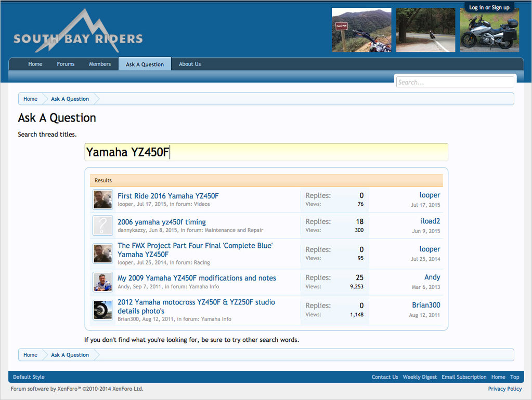
Task: Click Log in or Sign up
Action: [x=489, y=7]
